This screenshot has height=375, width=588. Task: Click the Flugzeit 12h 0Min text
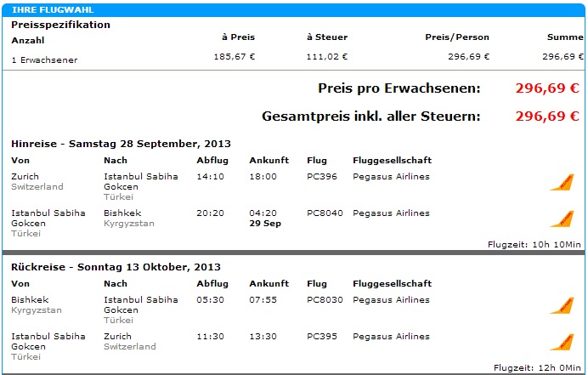pyautogui.click(x=537, y=368)
